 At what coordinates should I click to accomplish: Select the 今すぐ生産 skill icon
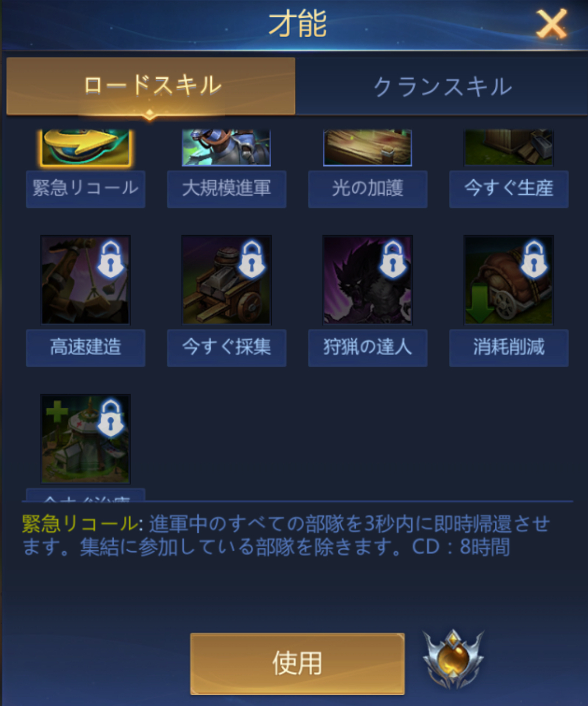point(509,147)
